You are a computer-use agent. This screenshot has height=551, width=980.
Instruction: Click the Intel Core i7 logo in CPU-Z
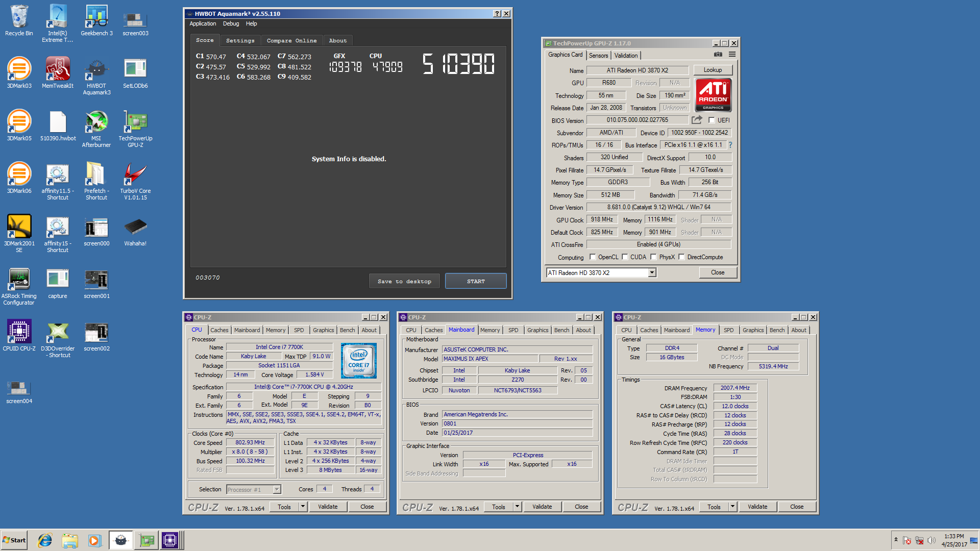coord(359,360)
